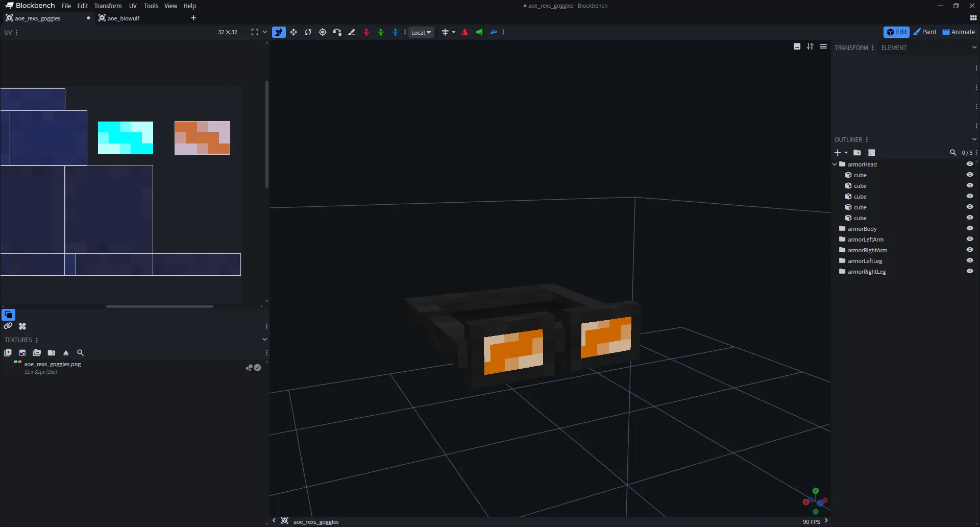Center the selection on the red X axis
Viewport: 980px width, 527px height.
(x=366, y=32)
